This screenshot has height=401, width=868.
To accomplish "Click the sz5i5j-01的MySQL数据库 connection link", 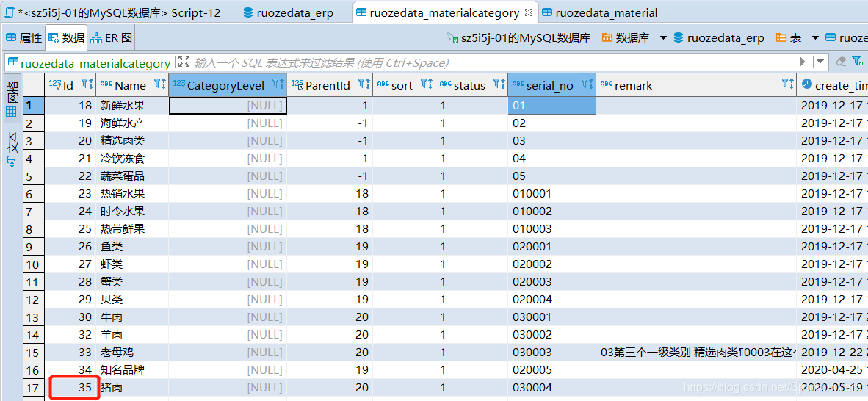I will tap(525, 37).
